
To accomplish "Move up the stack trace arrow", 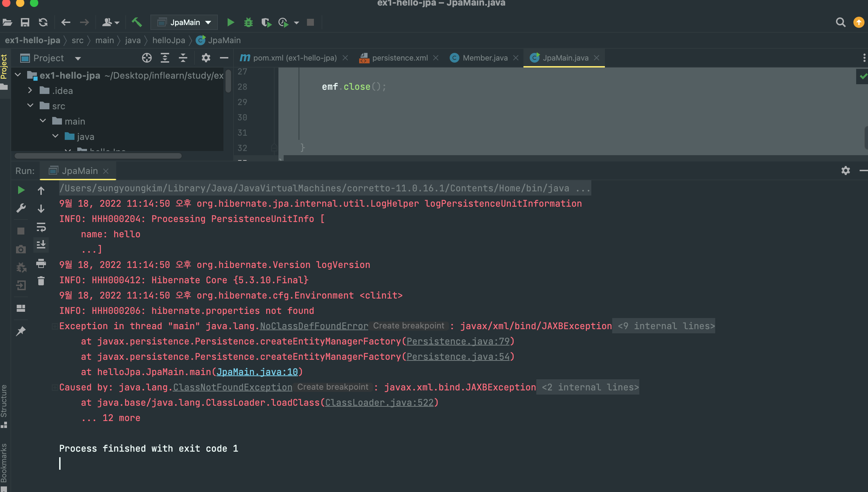I will point(41,191).
